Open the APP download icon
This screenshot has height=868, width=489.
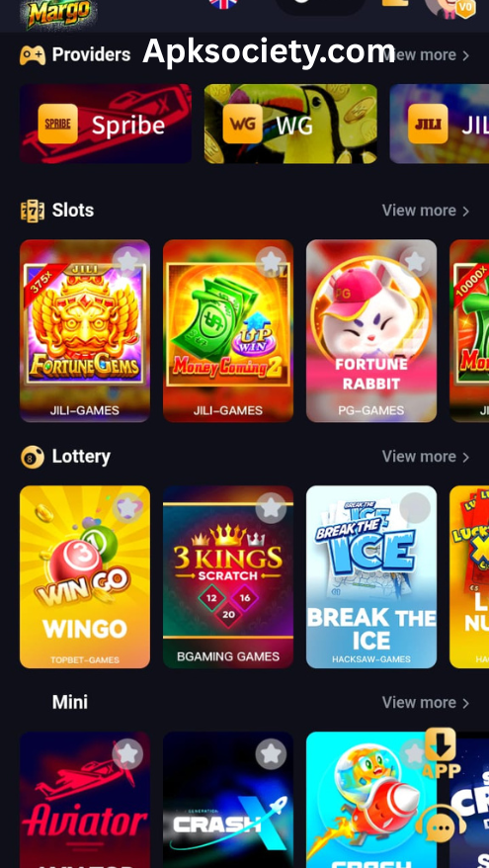pos(441,753)
